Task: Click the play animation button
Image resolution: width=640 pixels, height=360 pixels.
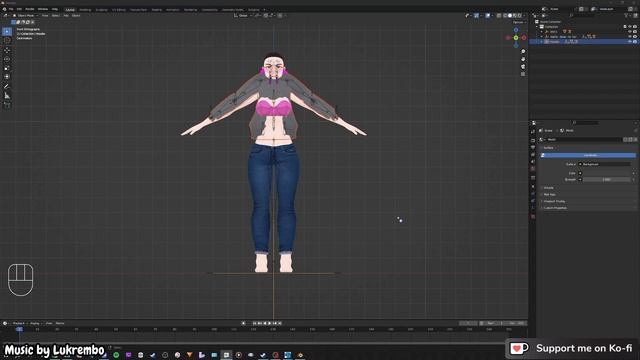Action: pyautogui.click(x=269, y=323)
